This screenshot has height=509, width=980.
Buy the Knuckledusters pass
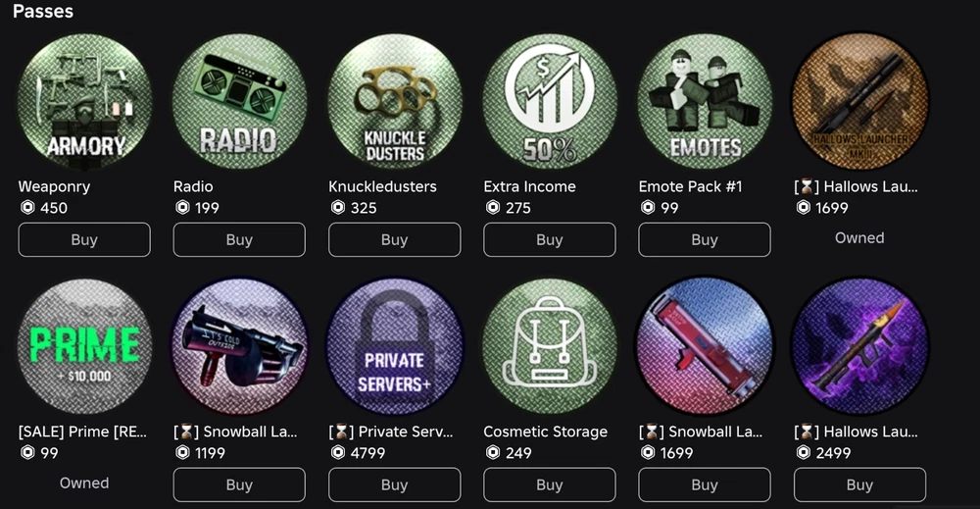coord(394,239)
